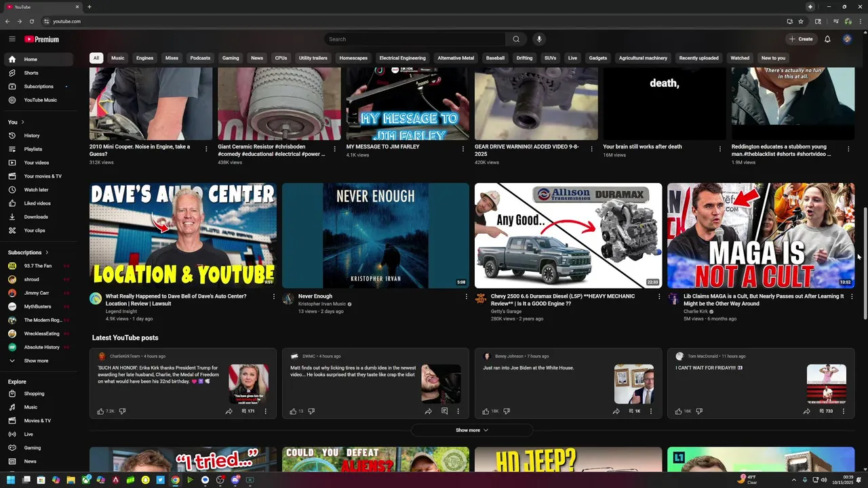Screen dimensions: 868x488
Task: Play Dave's Auto Center video thumbnail
Action: pos(183,236)
